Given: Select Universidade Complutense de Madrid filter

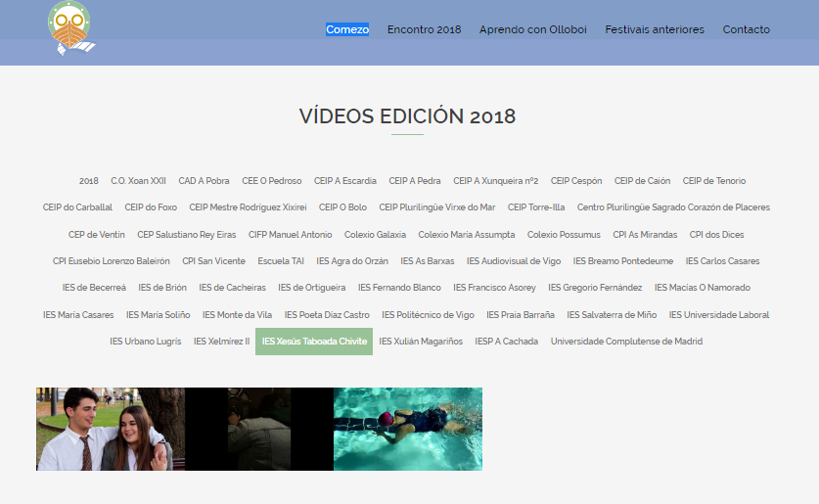Looking at the screenshot, I should point(626,341).
